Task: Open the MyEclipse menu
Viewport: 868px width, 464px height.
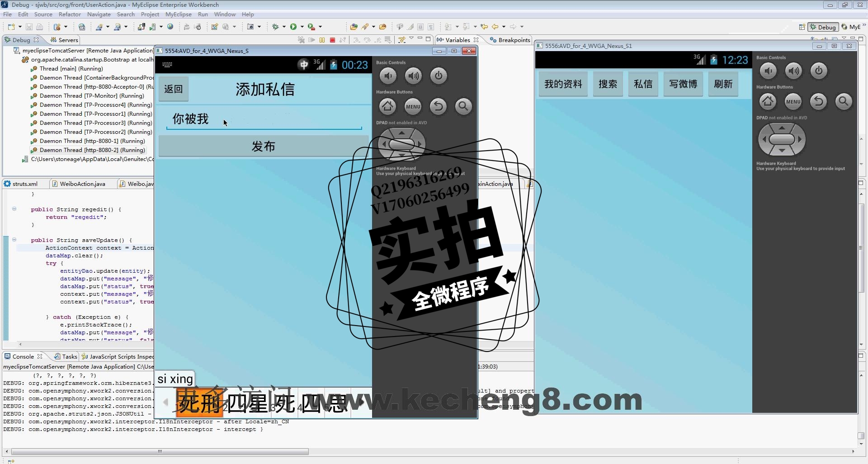Action: (x=179, y=14)
